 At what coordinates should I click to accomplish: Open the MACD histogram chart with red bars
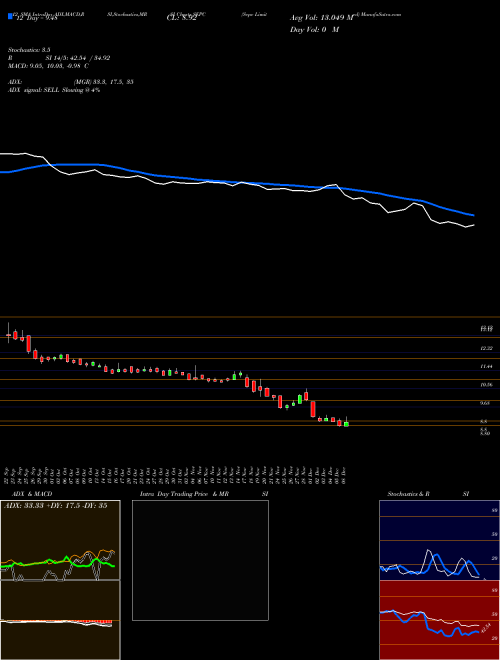coord(60,620)
